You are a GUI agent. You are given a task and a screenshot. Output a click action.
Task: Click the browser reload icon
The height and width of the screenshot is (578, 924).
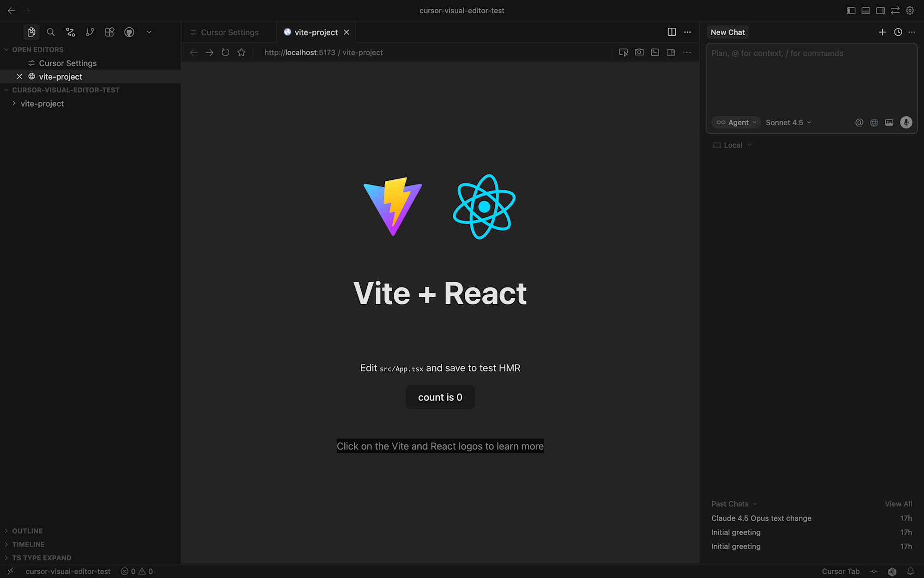pos(225,52)
